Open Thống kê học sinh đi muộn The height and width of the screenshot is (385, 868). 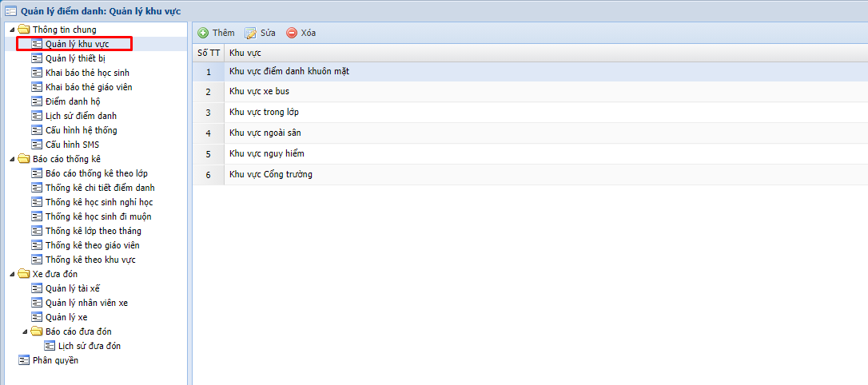tap(98, 216)
